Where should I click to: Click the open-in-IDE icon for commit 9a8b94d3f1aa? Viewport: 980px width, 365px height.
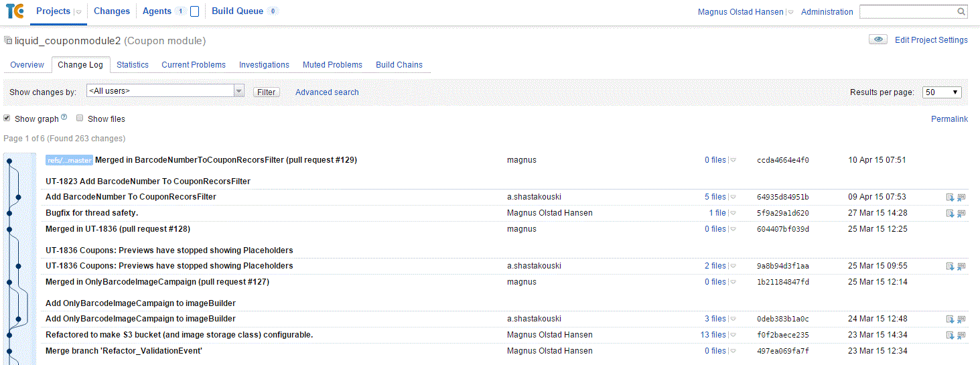[x=961, y=267]
